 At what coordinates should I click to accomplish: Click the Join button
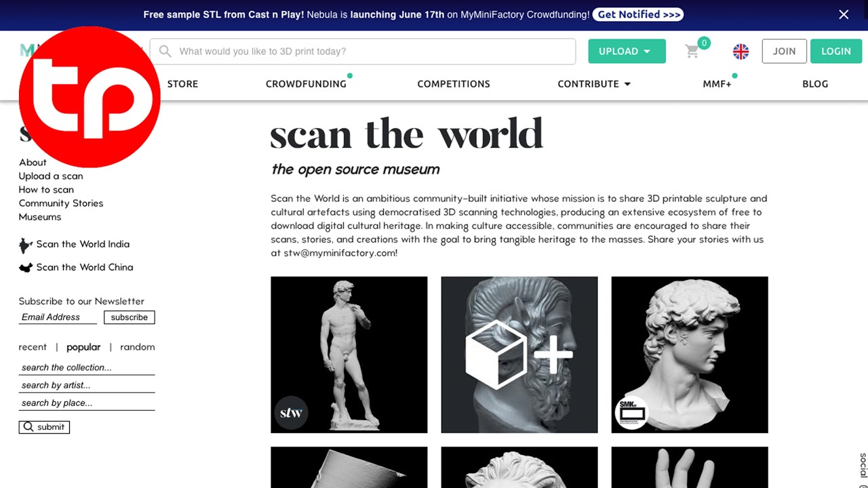[x=784, y=52]
